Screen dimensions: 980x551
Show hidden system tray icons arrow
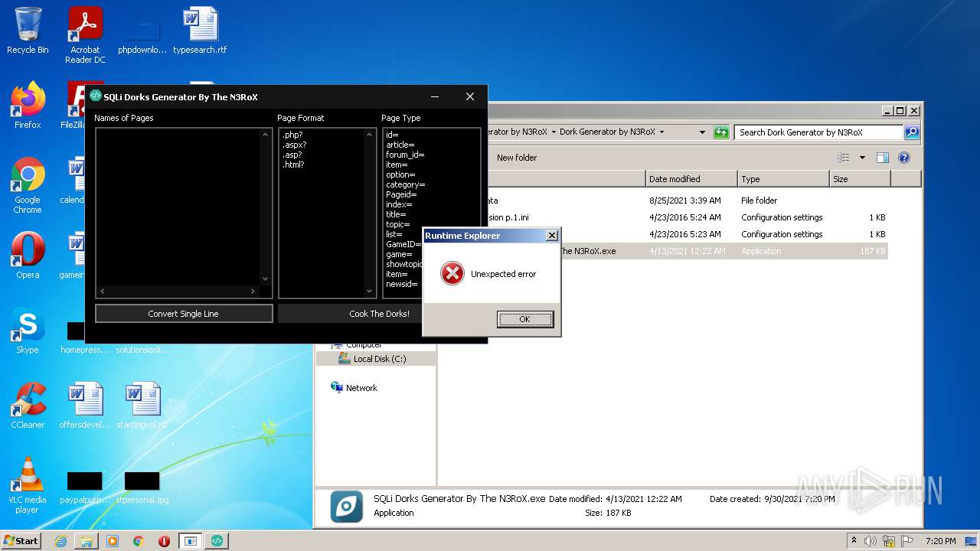click(x=854, y=541)
